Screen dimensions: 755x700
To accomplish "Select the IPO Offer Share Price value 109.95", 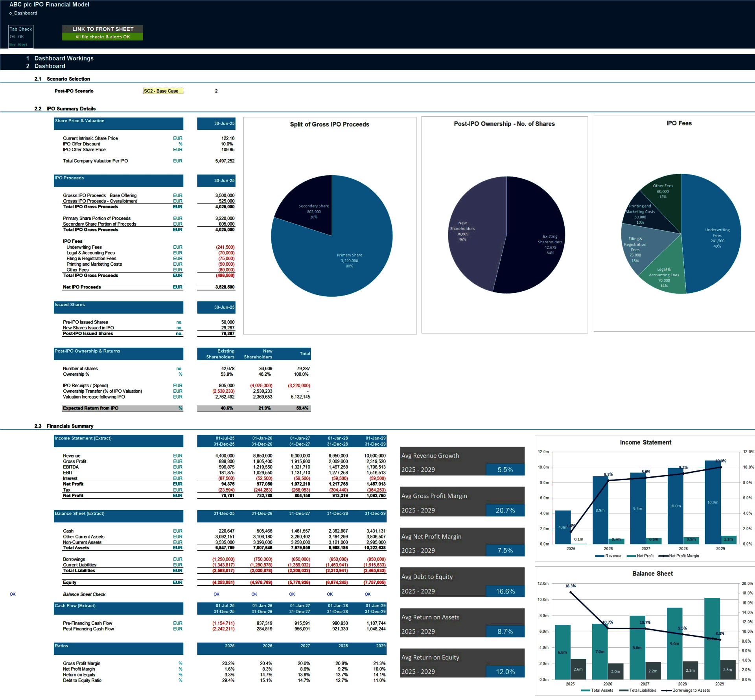I will tap(228, 150).
